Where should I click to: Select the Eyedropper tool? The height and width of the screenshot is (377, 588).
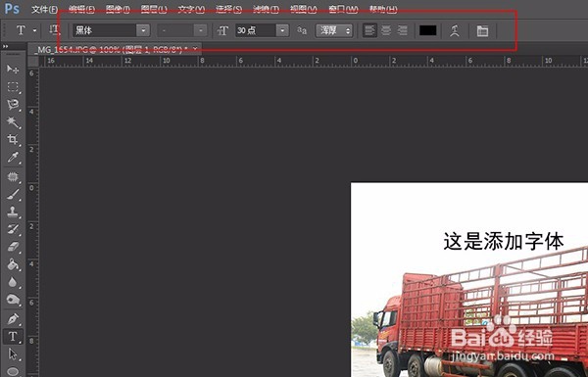click(13, 158)
